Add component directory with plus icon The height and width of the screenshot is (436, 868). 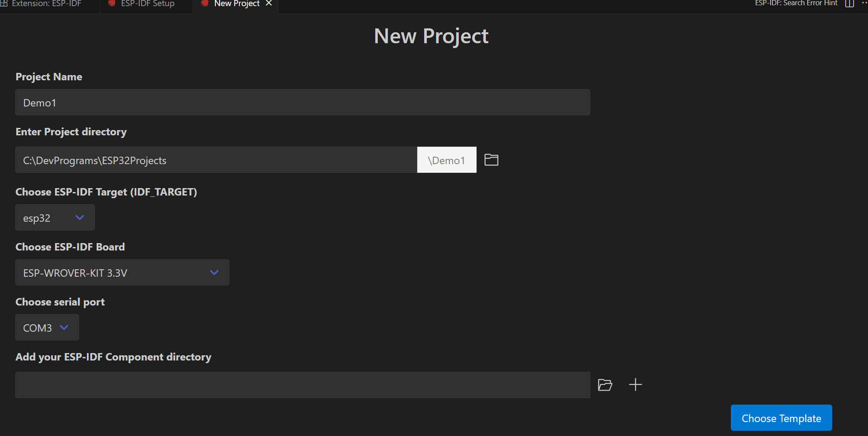coord(635,385)
